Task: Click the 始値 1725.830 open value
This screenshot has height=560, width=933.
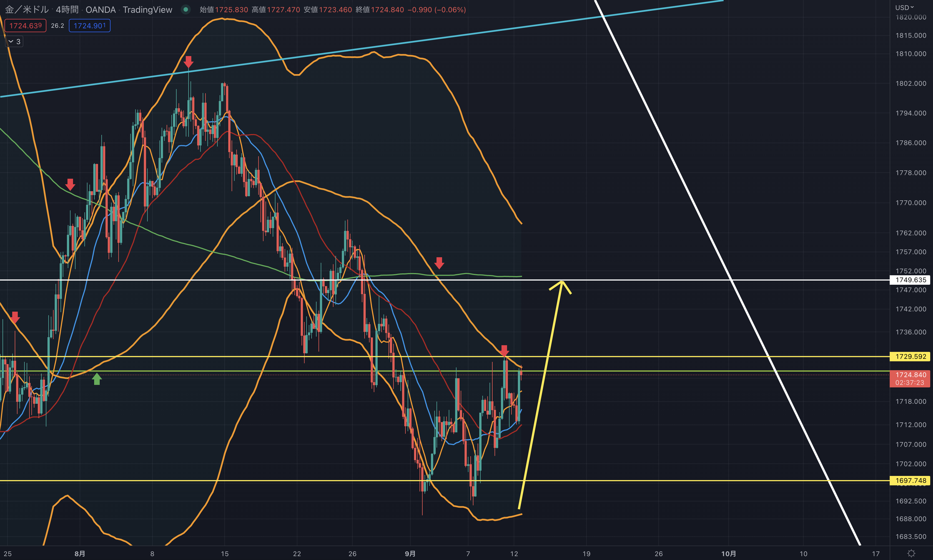Action: [224, 9]
